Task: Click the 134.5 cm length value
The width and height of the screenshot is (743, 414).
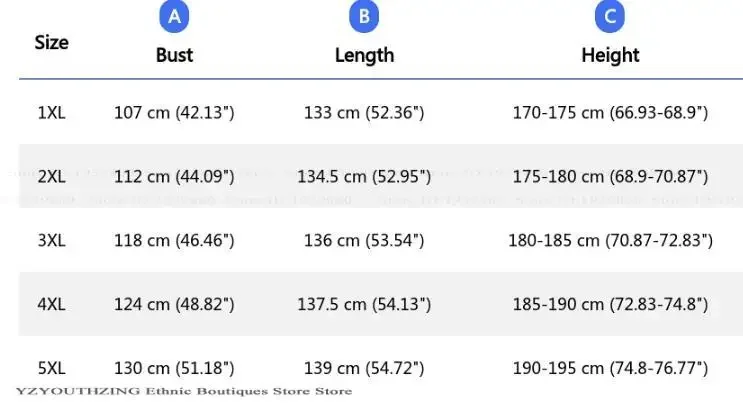Action: click(364, 176)
